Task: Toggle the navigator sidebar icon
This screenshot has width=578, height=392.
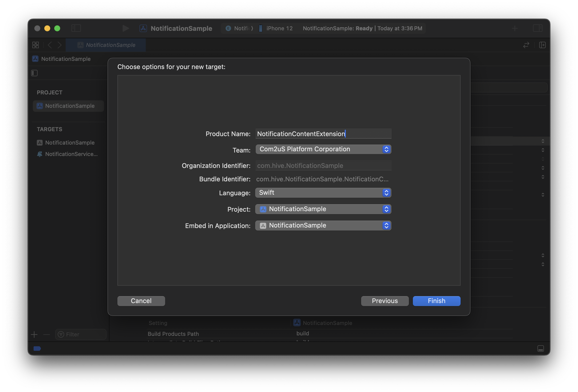Action: pos(76,28)
